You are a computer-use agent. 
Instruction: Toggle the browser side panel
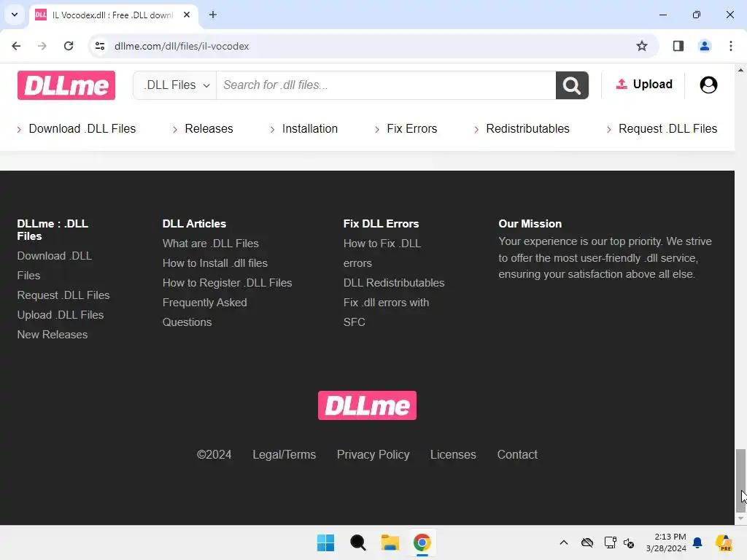[x=678, y=46]
